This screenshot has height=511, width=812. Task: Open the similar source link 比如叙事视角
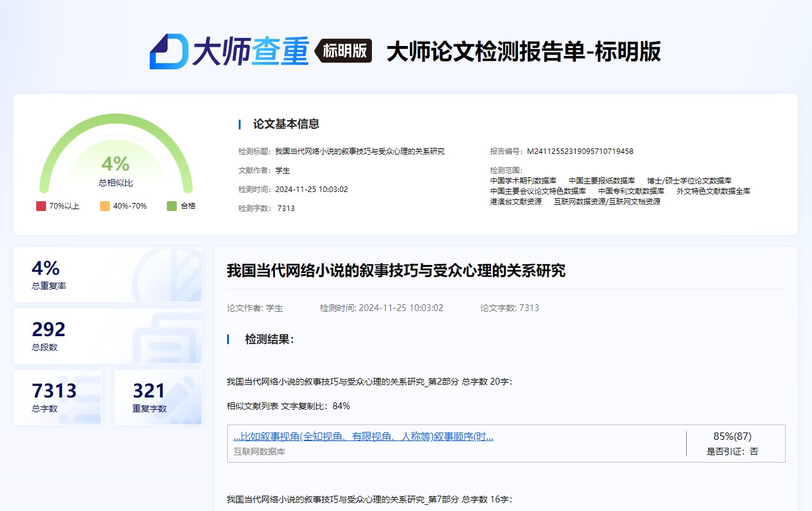(363, 437)
